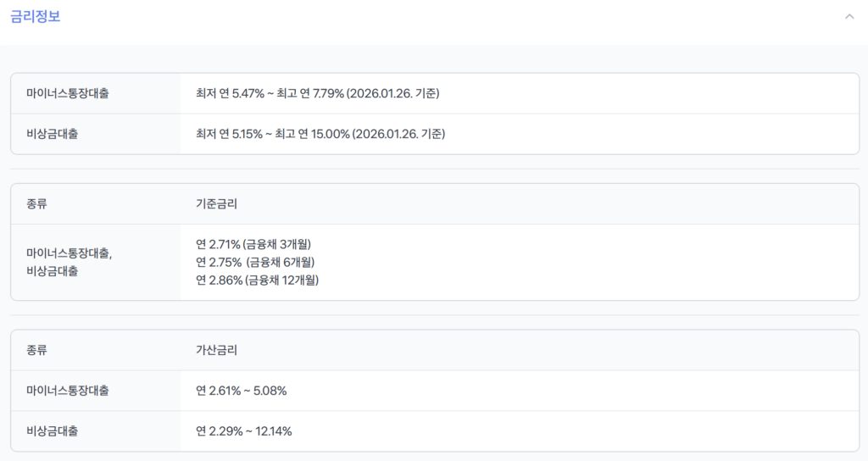Viewport: 868px width, 461px height.
Task: Click the 종류 header above 기준금리 rows
Action: click(37, 204)
